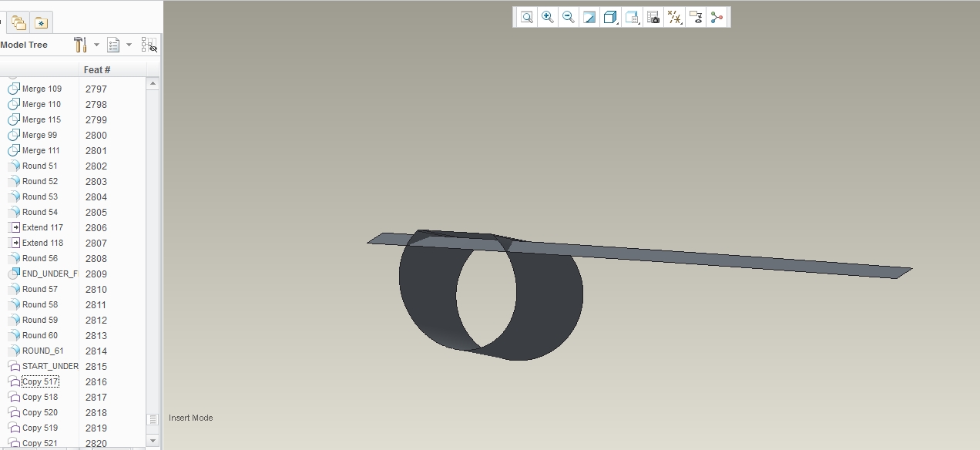Select Copy 520 in the tree
Viewport: 980px width, 450px height.
[40, 412]
